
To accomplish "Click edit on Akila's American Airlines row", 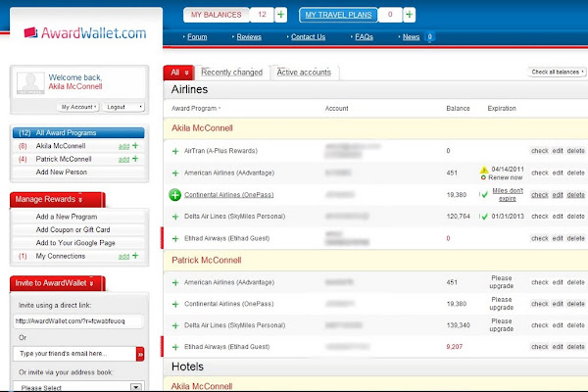I will (x=558, y=172).
